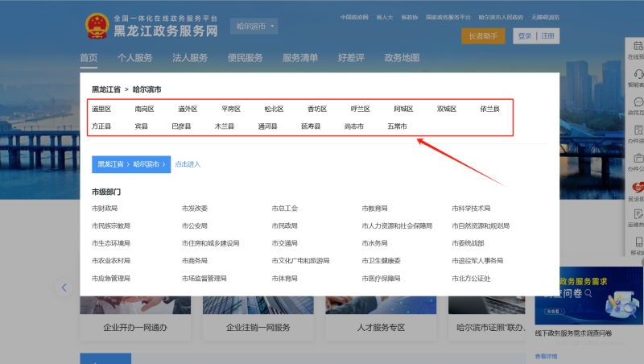The width and height of the screenshot is (644, 364).
Task: Go to previous slide with left arrow
Action: 64,287
